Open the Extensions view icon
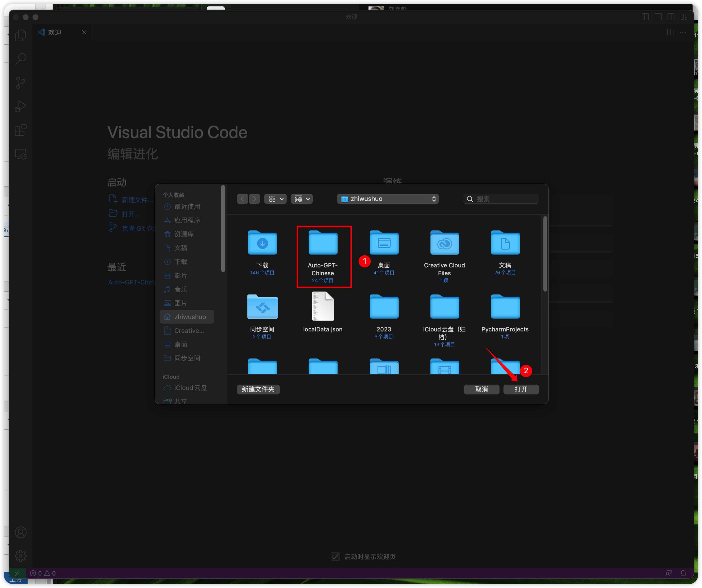Image resolution: width=702 pixels, height=588 pixels. point(20,130)
